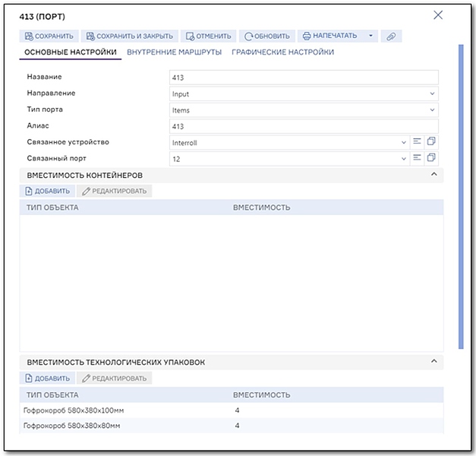Click Добавить under Вместимость контейнеров
The height and width of the screenshot is (456, 476).
(47, 191)
